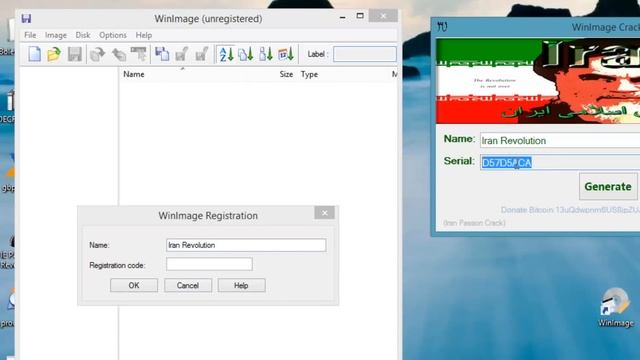Click the 'Iran Passion Crack' footer text

474,223
